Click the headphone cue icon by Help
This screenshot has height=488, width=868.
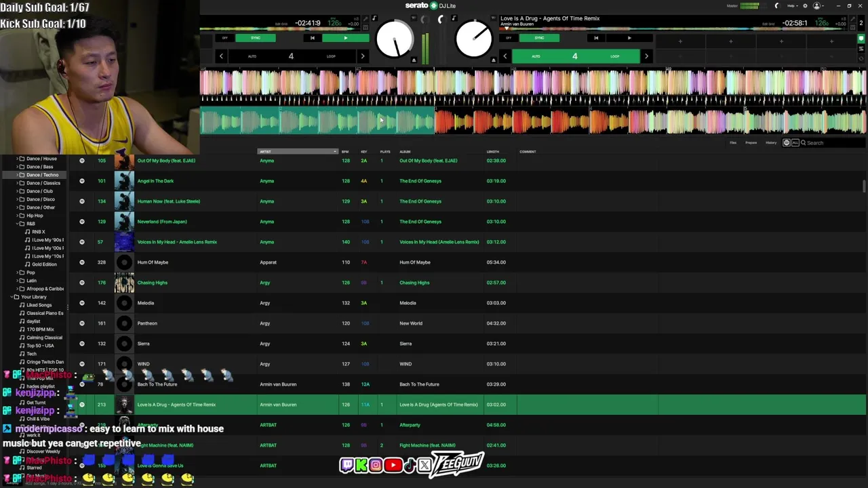point(777,5)
